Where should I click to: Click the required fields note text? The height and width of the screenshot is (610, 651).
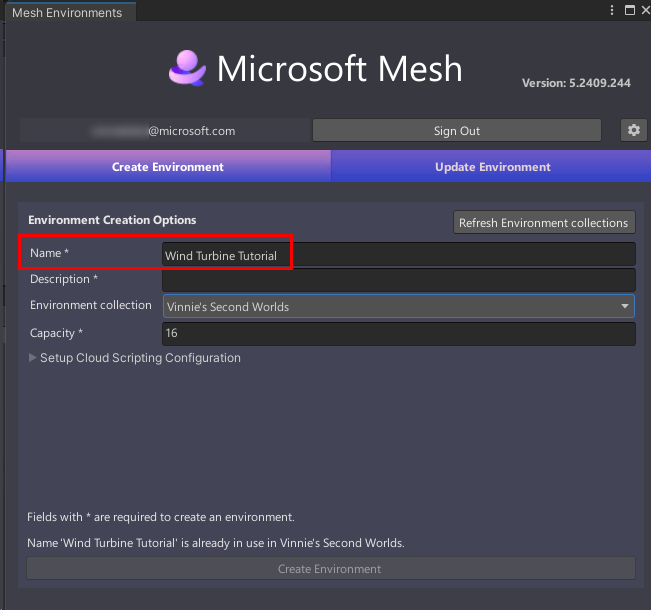161,517
